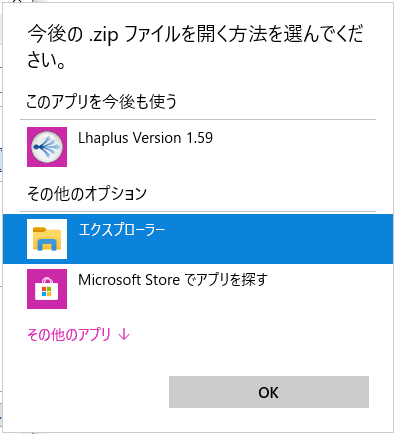The height and width of the screenshot is (434, 396).
Task: Click the separator line under このアプリを今後も使う
Action: click(198, 119)
